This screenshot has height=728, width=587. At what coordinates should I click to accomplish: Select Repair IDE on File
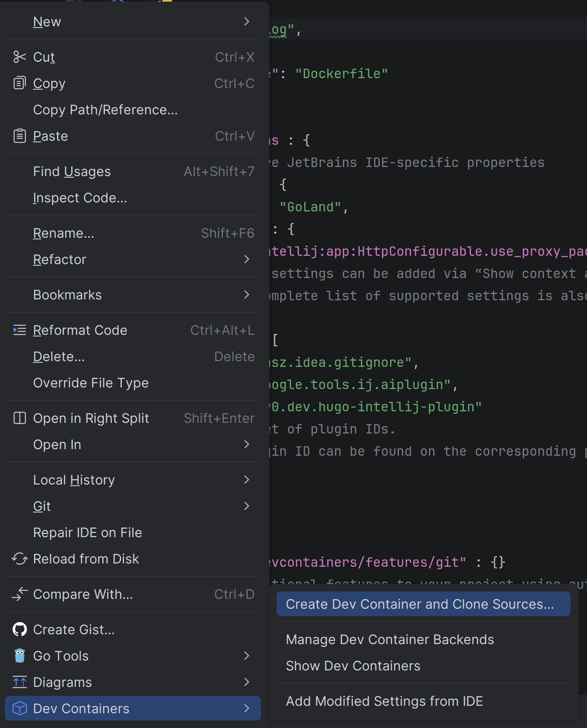coord(133,532)
